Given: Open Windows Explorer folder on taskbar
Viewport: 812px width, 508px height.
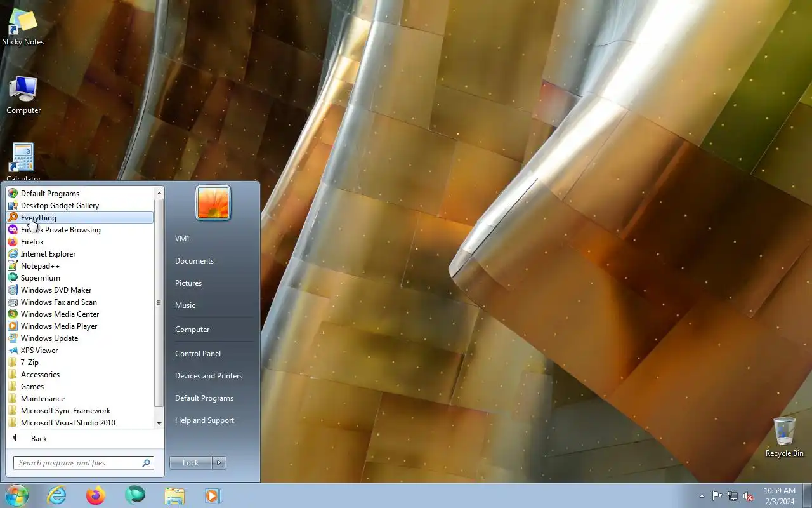Looking at the screenshot, I should (x=174, y=495).
